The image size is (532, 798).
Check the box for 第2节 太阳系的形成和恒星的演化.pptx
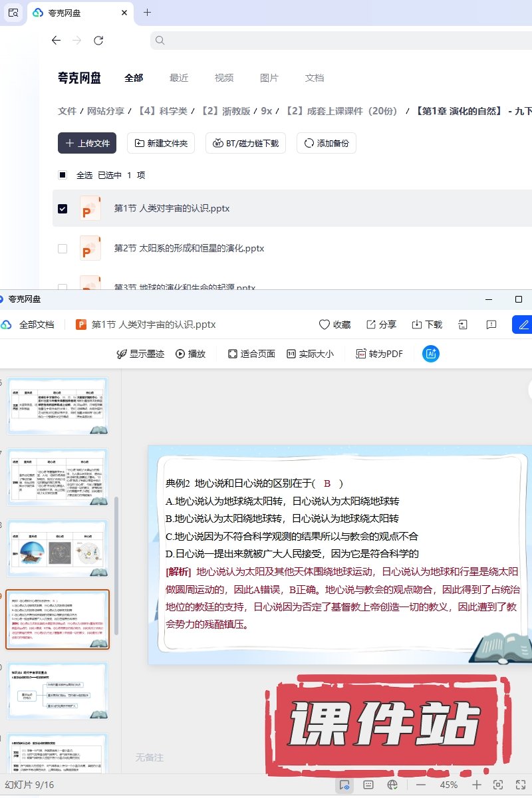63,249
